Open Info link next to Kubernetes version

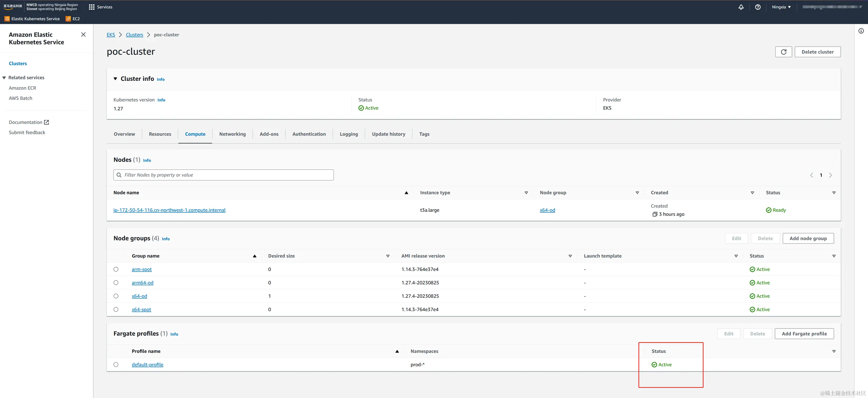point(161,100)
